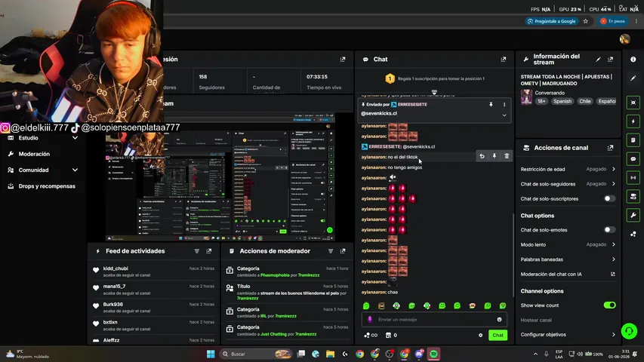Pop out the Chat panel
Image resolution: width=644 pixels, height=362 pixels.
pos(503,60)
